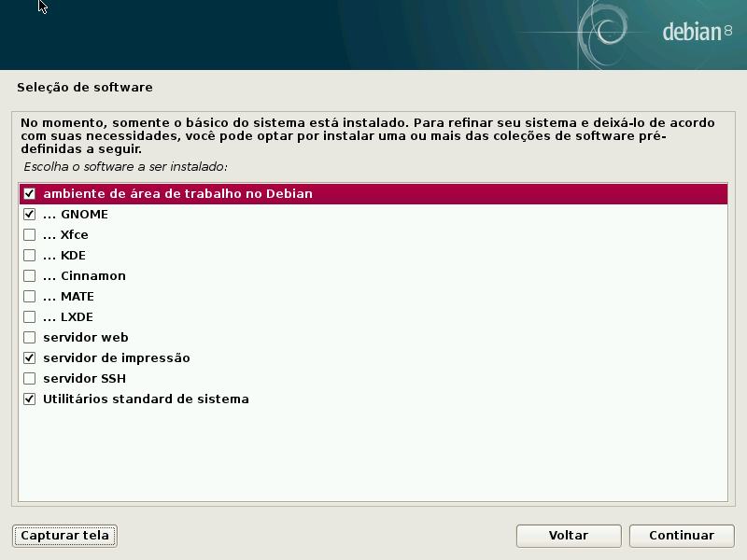The width and height of the screenshot is (747, 560).
Task: Uncheck the servidor de impressão checkbox
Action: [x=30, y=358]
